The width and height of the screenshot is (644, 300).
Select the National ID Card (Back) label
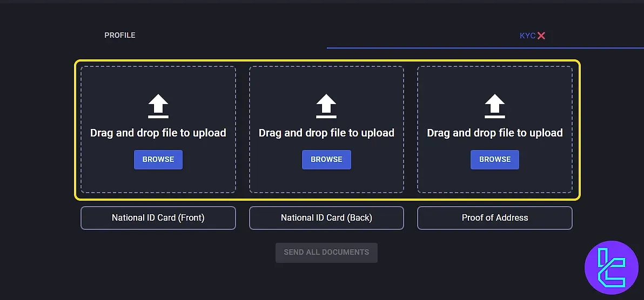326,218
